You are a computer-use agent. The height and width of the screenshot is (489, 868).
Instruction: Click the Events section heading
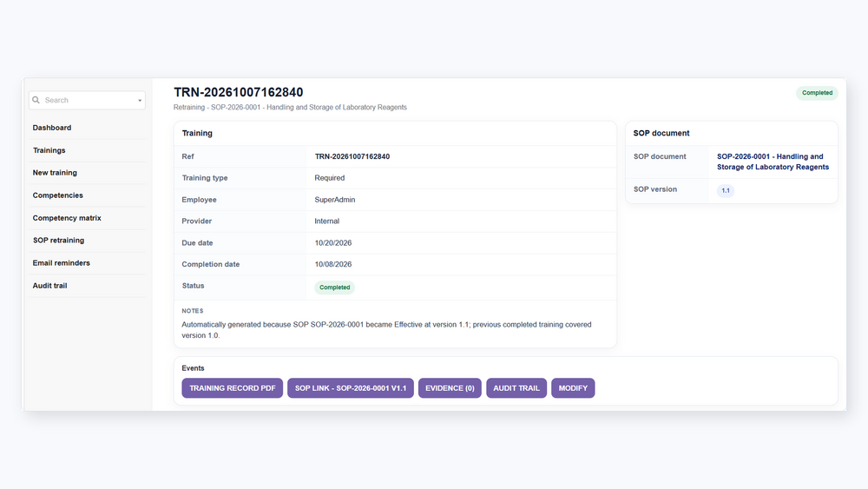pyautogui.click(x=193, y=368)
